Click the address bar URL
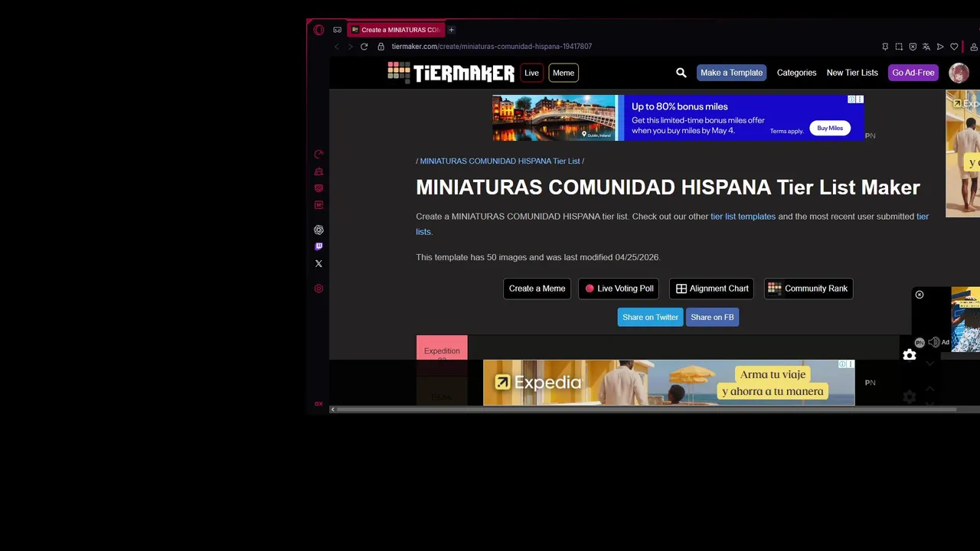This screenshot has height=551, width=980. click(x=492, y=47)
